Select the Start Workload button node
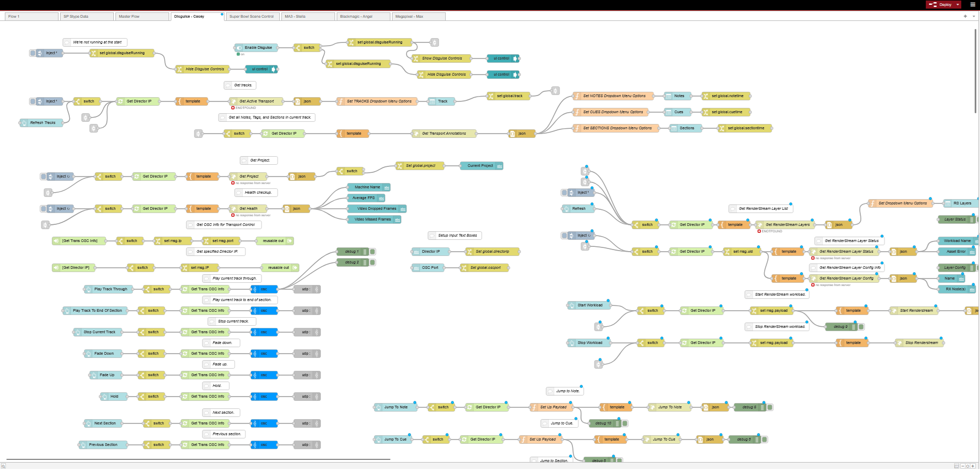980x476 pixels. pos(589,305)
